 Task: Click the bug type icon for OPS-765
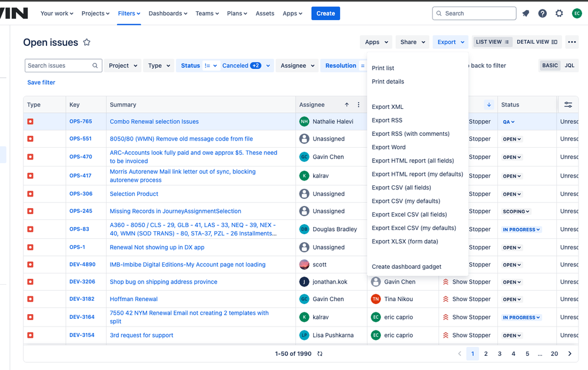pyautogui.click(x=31, y=121)
